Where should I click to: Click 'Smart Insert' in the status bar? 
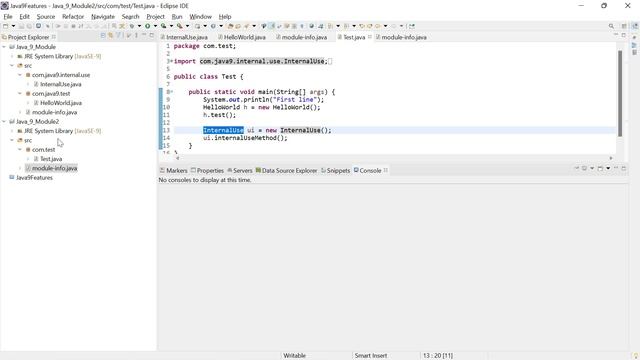(x=371, y=356)
